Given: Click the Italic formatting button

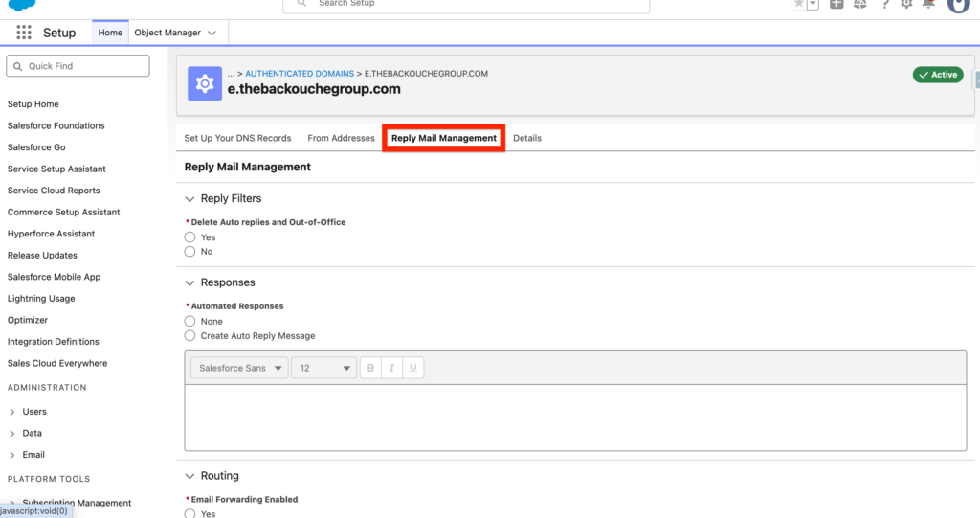Looking at the screenshot, I should coord(391,368).
